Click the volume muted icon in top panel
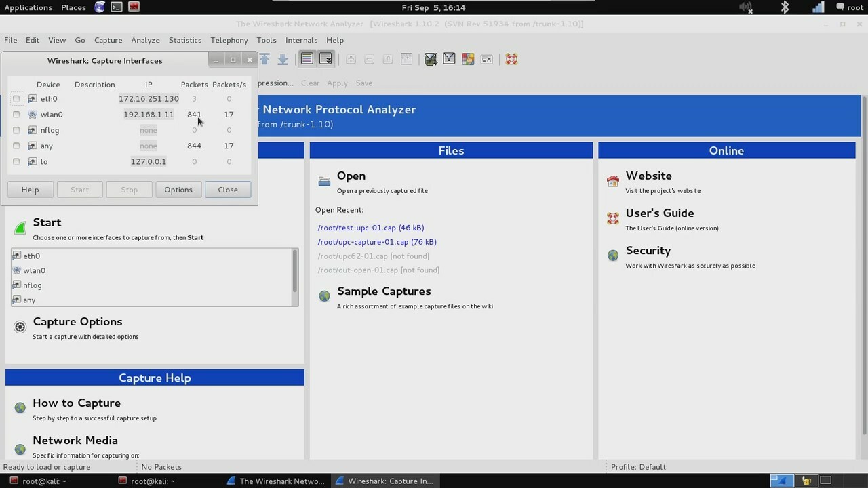Viewport: 868px width, 488px height. (x=746, y=7)
